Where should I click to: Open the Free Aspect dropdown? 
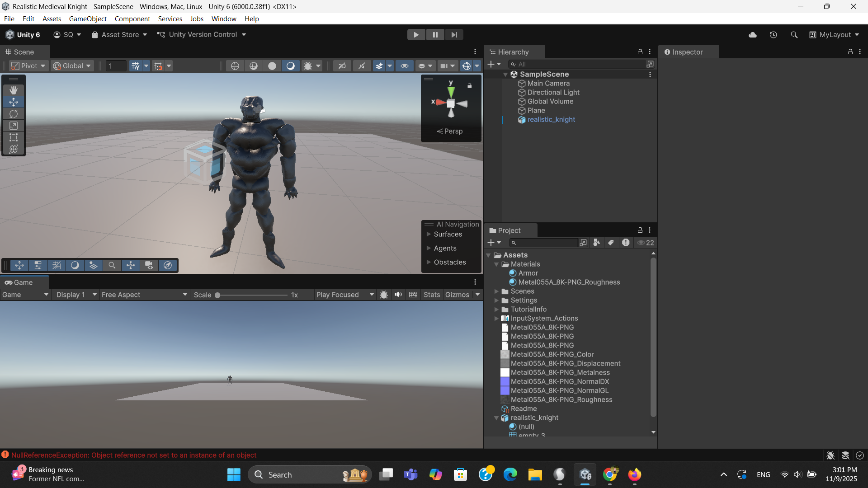pos(144,295)
